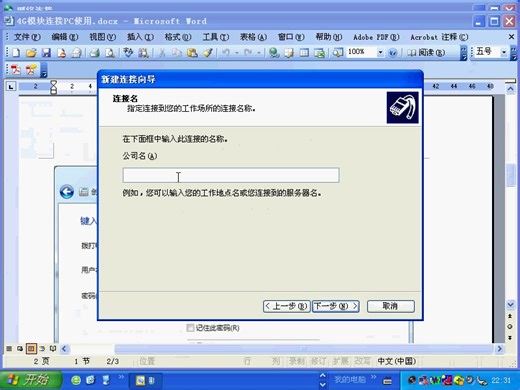
Task: Open the 工具(T) menu
Action: [216, 37]
